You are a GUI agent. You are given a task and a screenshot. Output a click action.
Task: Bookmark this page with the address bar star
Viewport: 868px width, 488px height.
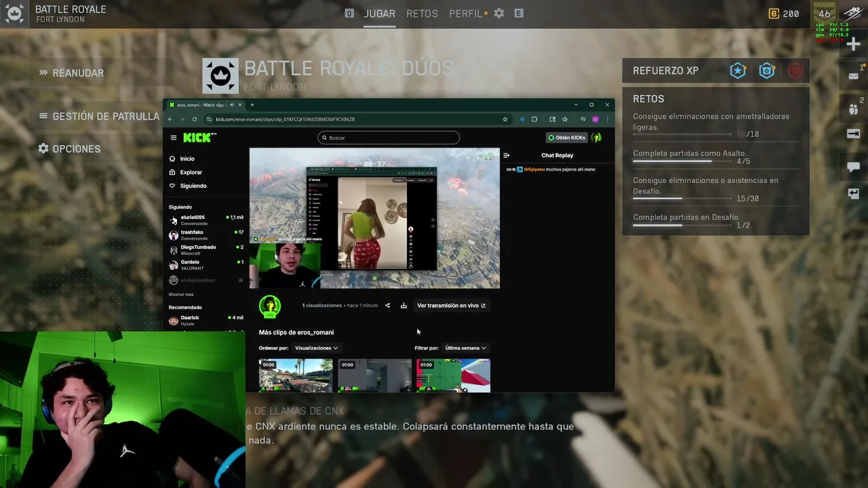505,119
